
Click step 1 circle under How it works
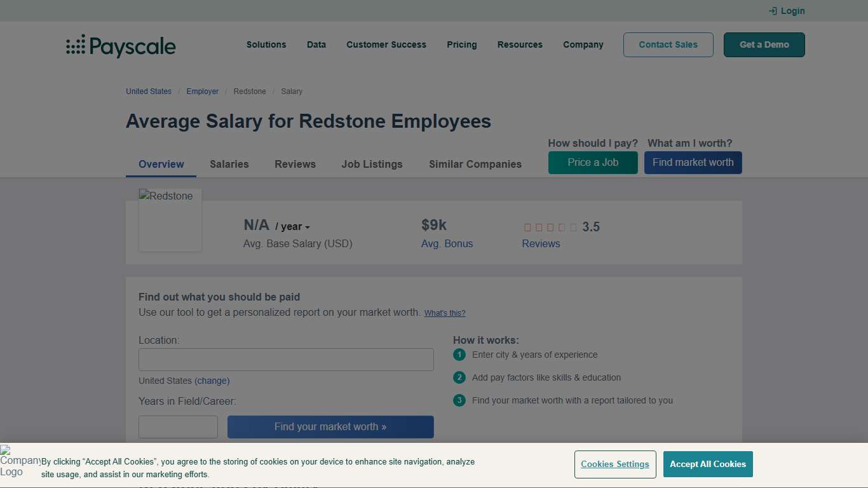click(459, 355)
